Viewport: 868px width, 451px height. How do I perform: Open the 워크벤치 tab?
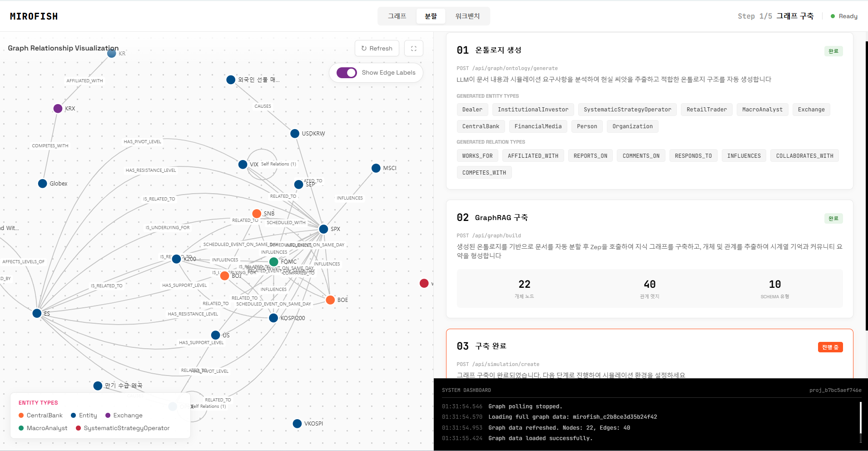(467, 16)
